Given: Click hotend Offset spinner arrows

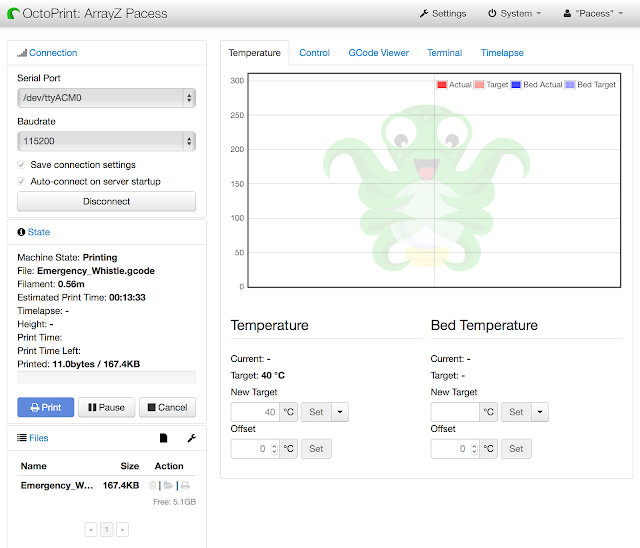Looking at the screenshot, I should tap(274, 449).
